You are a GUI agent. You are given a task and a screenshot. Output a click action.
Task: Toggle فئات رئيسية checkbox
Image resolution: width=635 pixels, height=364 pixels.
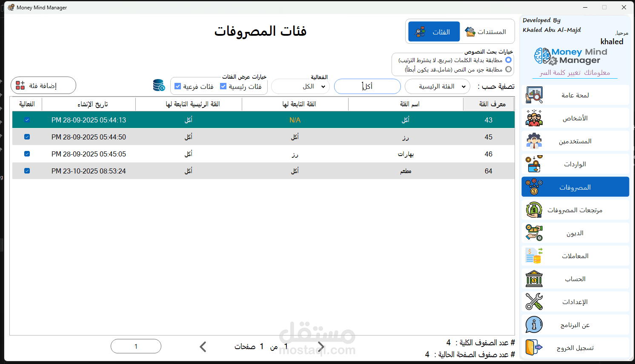pyautogui.click(x=223, y=86)
